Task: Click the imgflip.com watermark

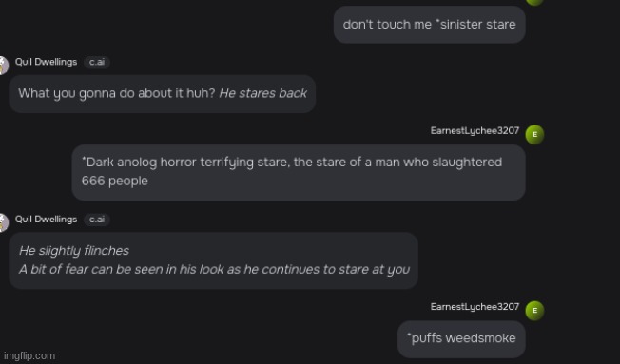Action: 29,356
